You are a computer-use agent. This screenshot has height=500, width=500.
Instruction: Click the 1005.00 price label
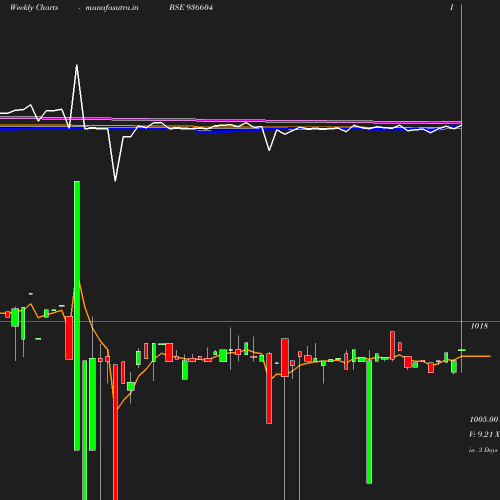[x=484, y=419]
